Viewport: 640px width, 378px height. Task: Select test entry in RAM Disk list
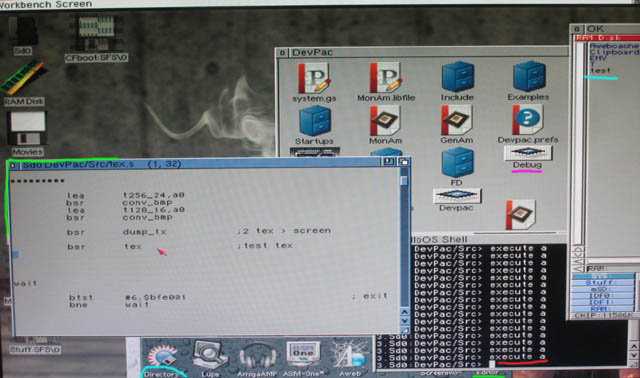600,70
